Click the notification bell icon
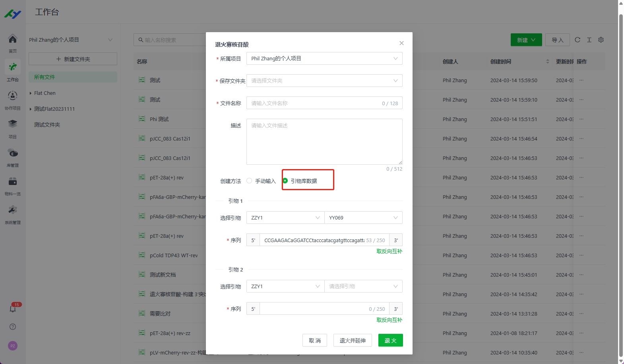Image resolution: width=624 pixels, height=364 pixels. (13, 308)
